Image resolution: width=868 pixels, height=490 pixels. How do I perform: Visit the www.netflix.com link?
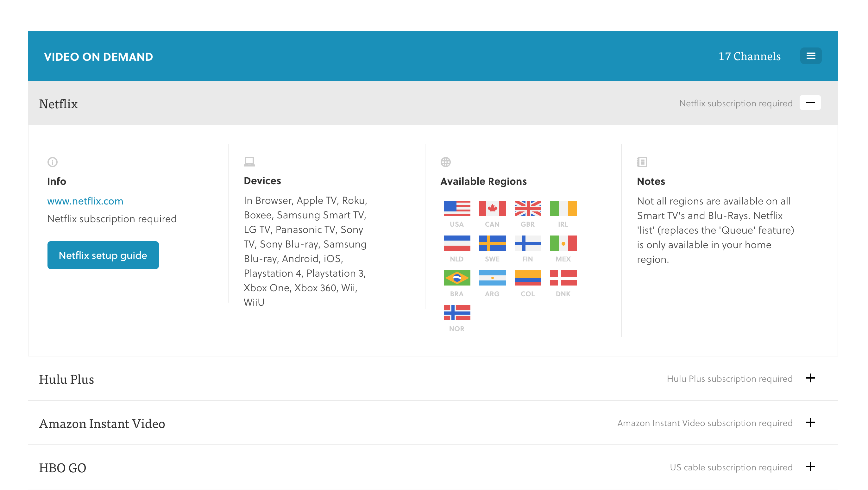pyautogui.click(x=85, y=201)
